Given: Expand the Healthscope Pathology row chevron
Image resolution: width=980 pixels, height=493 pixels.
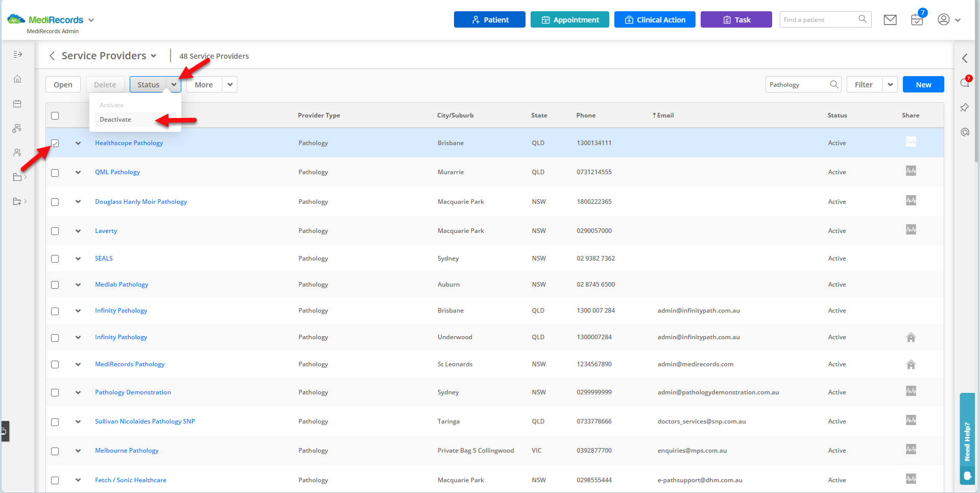Looking at the screenshot, I should [x=78, y=143].
